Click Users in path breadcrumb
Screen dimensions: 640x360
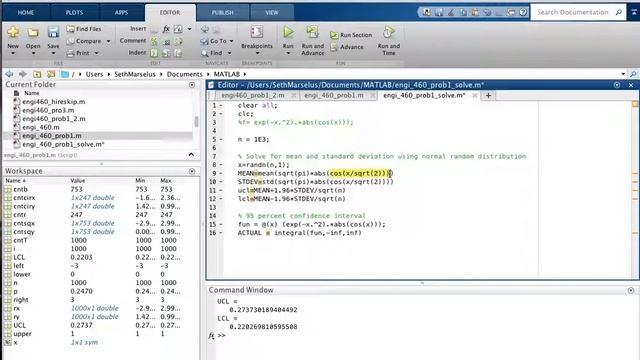click(94, 74)
